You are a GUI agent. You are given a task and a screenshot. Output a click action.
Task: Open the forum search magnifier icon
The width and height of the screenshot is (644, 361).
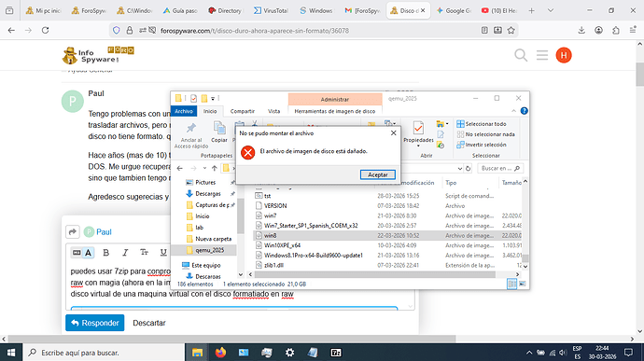[521, 55]
